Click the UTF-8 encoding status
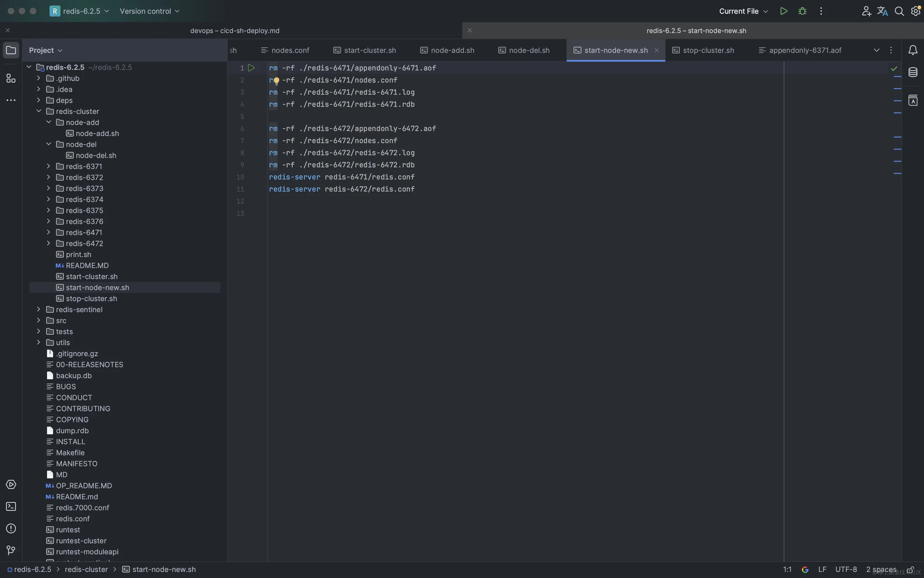This screenshot has height=578, width=924. [846, 569]
